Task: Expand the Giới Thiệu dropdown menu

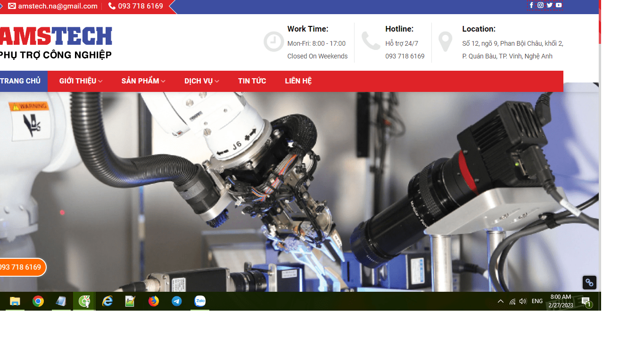Action: 81,81
